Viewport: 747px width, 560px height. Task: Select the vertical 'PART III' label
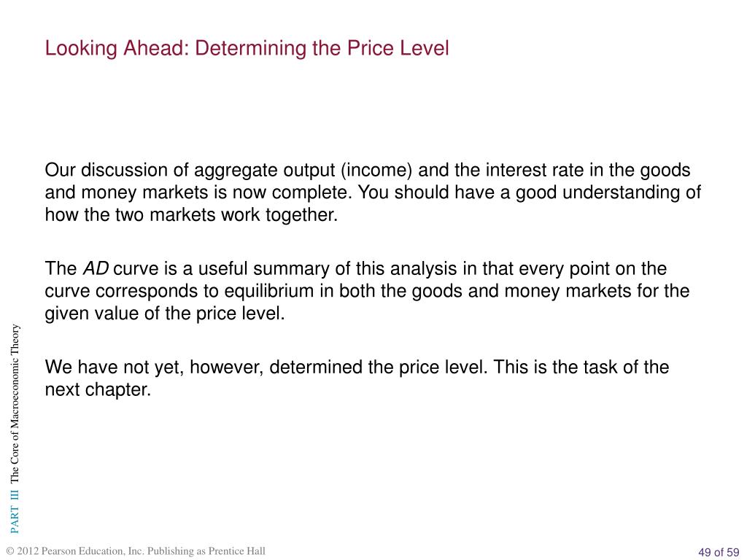[15, 513]
